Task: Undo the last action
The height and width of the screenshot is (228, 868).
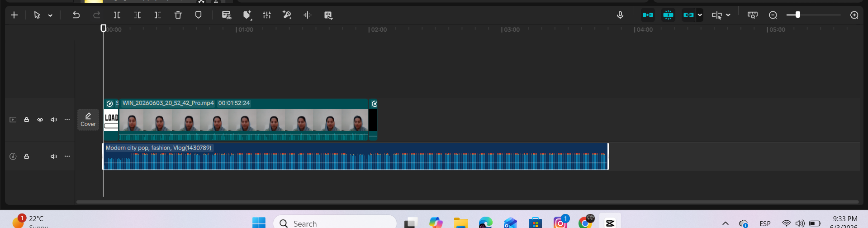Action: (76, 15)
